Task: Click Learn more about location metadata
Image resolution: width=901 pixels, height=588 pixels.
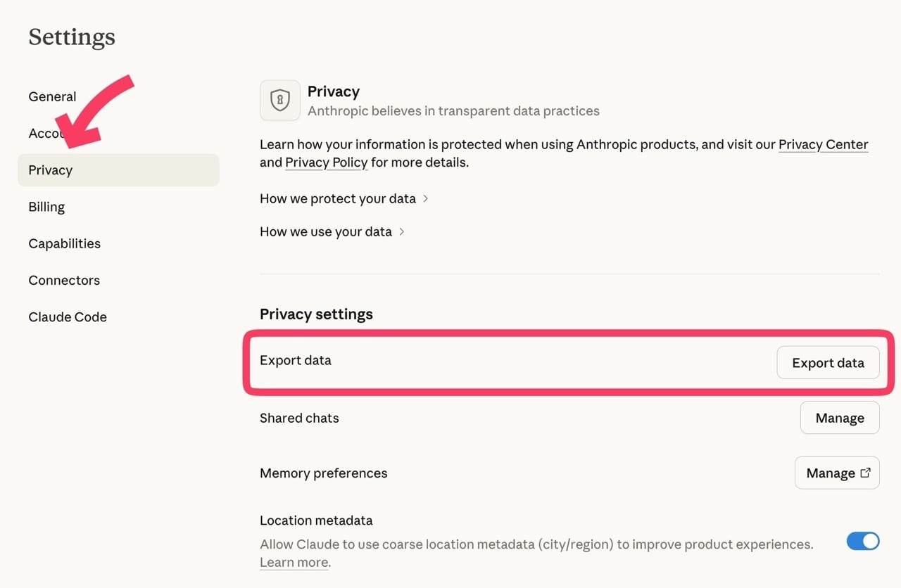Action: coord(294,562)
